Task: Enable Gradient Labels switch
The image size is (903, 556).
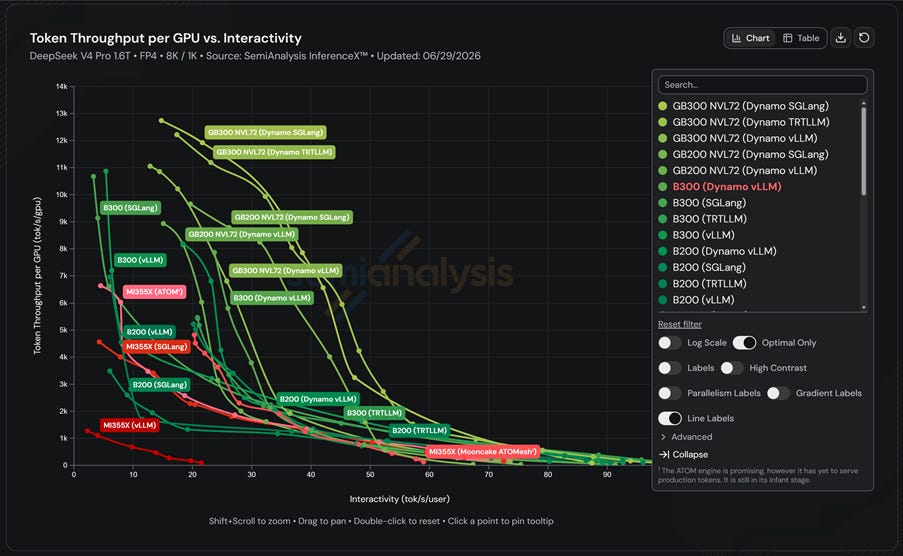Action: point(779,394)
